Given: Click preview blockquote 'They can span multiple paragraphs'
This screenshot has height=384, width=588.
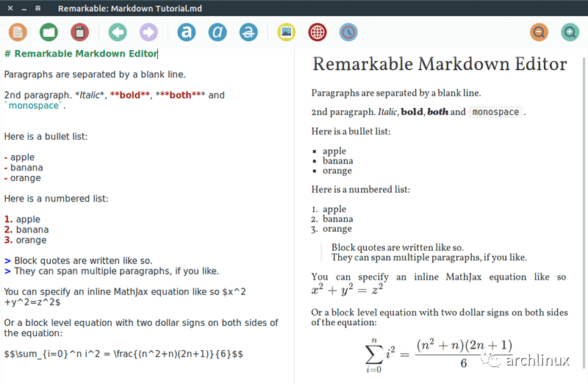Looking at the screenshot, I should [429, 257].
